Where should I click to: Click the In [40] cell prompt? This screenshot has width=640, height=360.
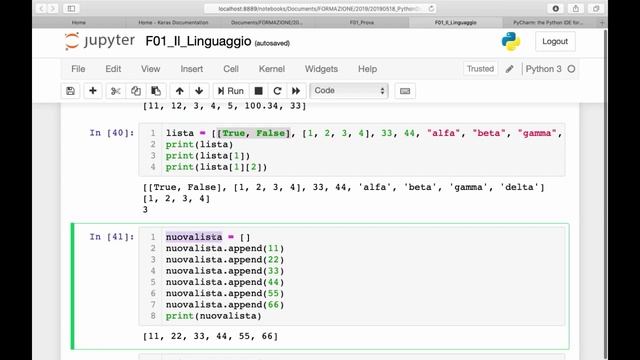112,133
